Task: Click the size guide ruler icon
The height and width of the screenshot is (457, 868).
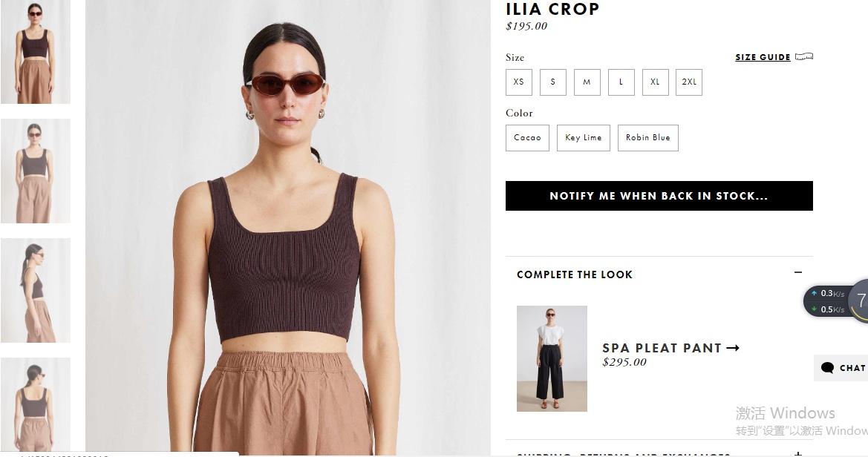Action: 804,56
